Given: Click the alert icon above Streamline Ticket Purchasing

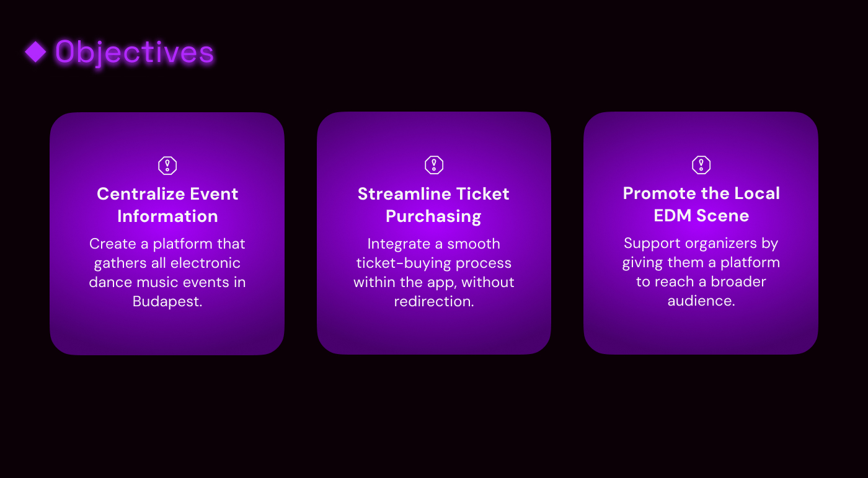Looking at the screenshot, I should (434, 165).
